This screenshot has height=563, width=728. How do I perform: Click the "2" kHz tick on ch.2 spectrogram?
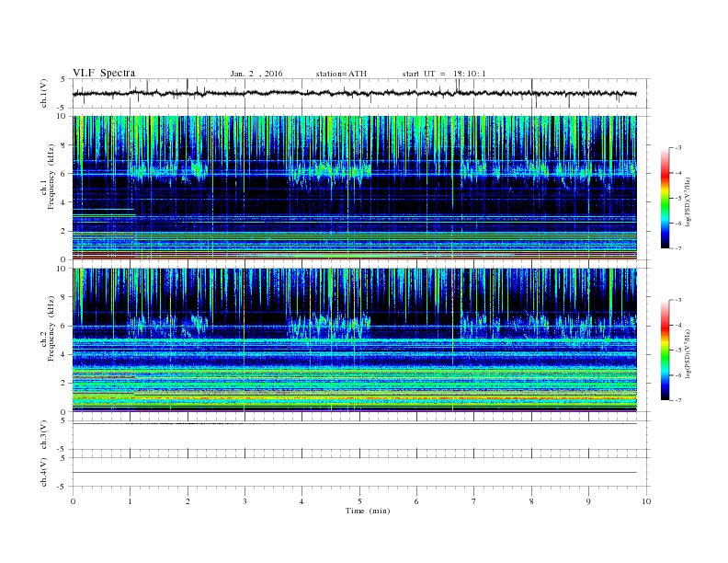coord(64,383)
